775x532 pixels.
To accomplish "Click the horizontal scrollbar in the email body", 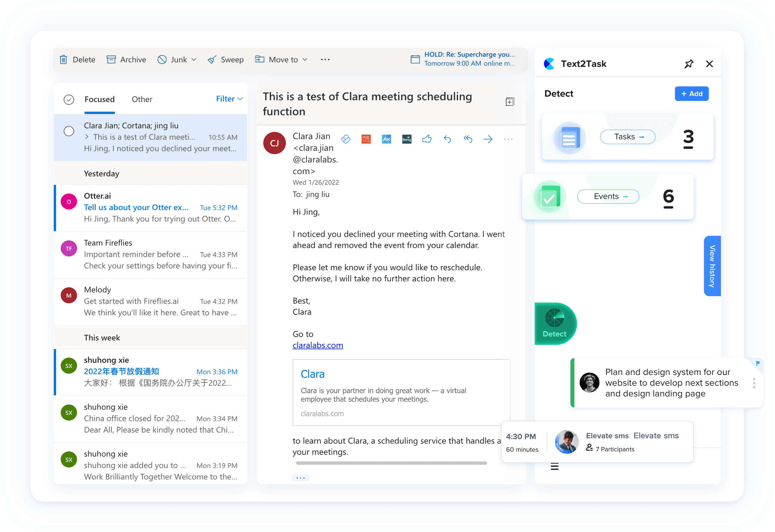I will point(391,463).
